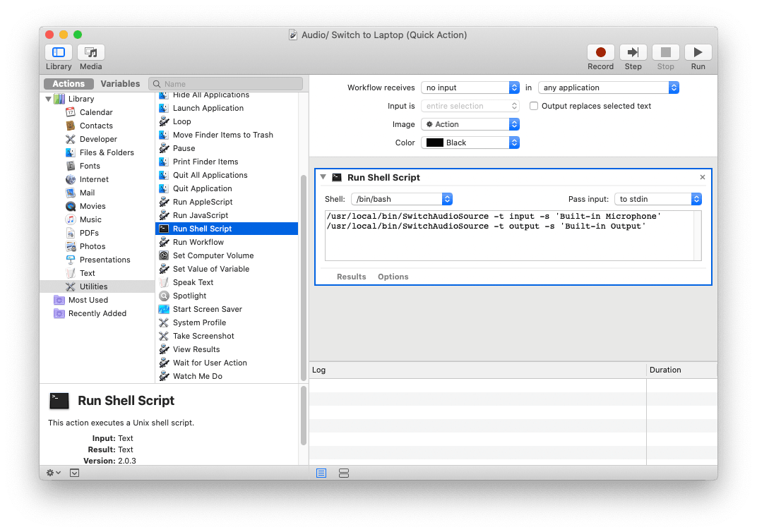The height and width of the screenshot is (532, 757).
Task: Select the Photos category
Action: 93,246
